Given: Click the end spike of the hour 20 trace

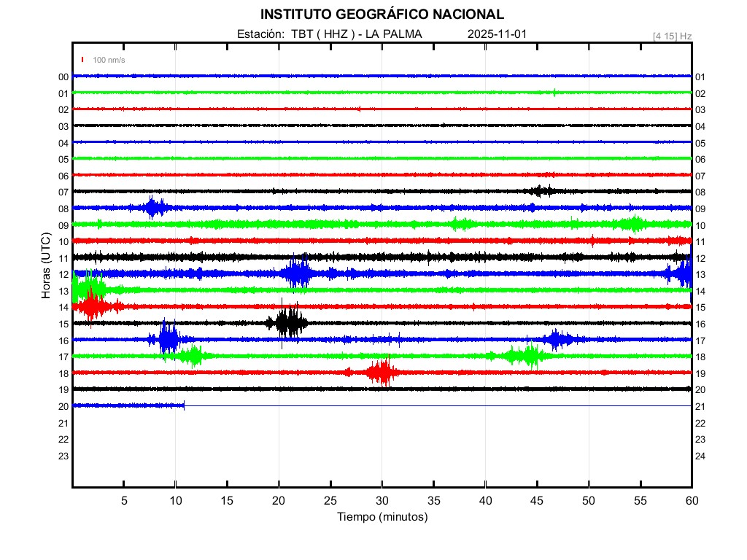Looking at the screenshot, I should pyautogui.click(x=184, y=405).
